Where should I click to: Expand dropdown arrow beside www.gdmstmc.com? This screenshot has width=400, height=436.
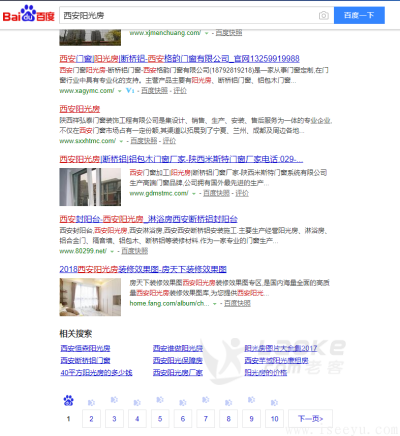(x=194, y=194)
